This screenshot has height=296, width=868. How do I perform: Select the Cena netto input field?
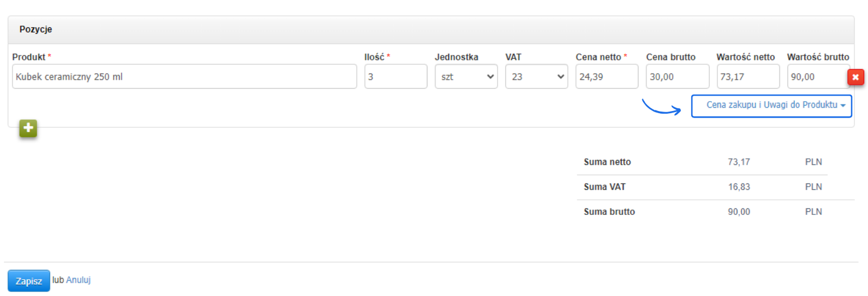tap(606, 77)
